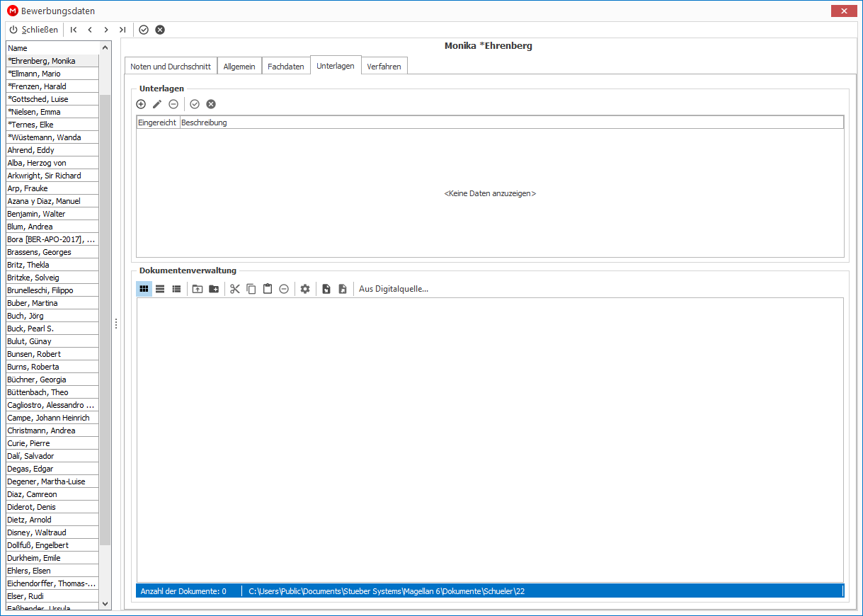Add a new Unterlagen entry with the plus icon
863x616 pixels.
[141, 104]
